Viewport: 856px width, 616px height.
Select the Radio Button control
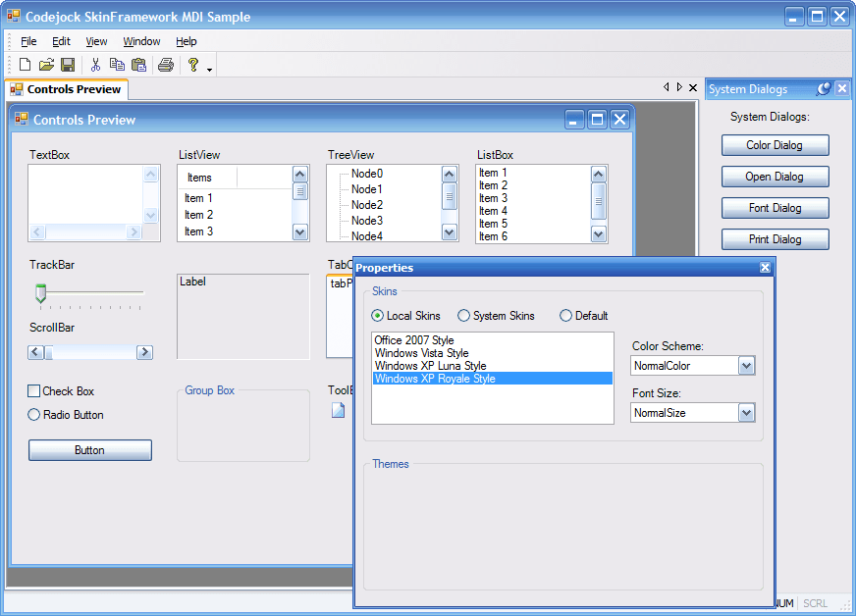tap(34, 414)
